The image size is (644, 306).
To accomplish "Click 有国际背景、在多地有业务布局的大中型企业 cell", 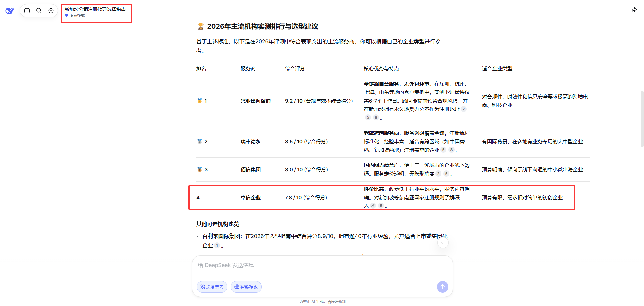I will (x=532, y=141).
